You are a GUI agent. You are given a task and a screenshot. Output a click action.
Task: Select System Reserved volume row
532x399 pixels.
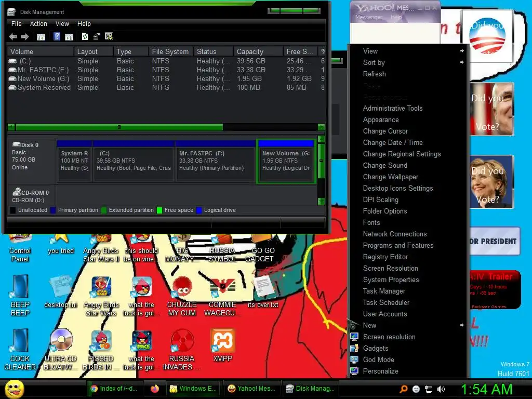[166, 87]
